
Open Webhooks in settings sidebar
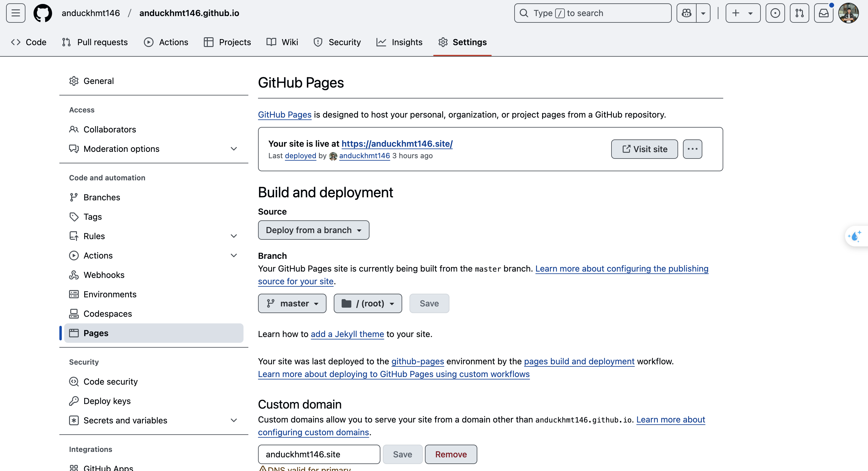click(x=104, y=275)
